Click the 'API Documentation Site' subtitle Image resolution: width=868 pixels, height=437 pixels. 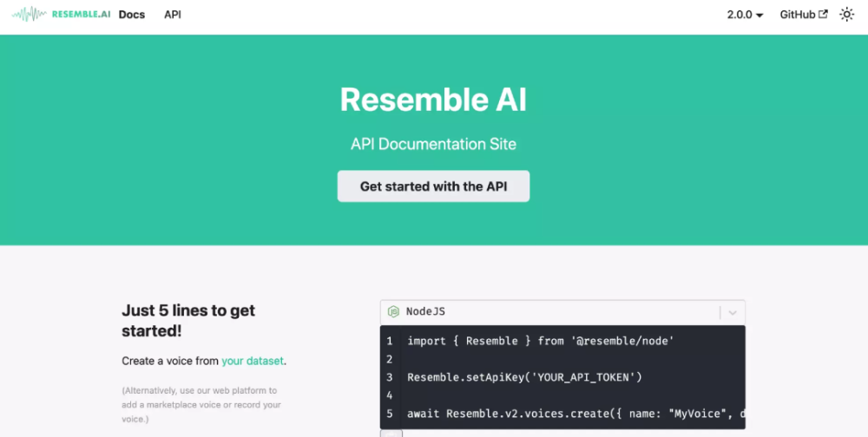click(x=433, y=145)
